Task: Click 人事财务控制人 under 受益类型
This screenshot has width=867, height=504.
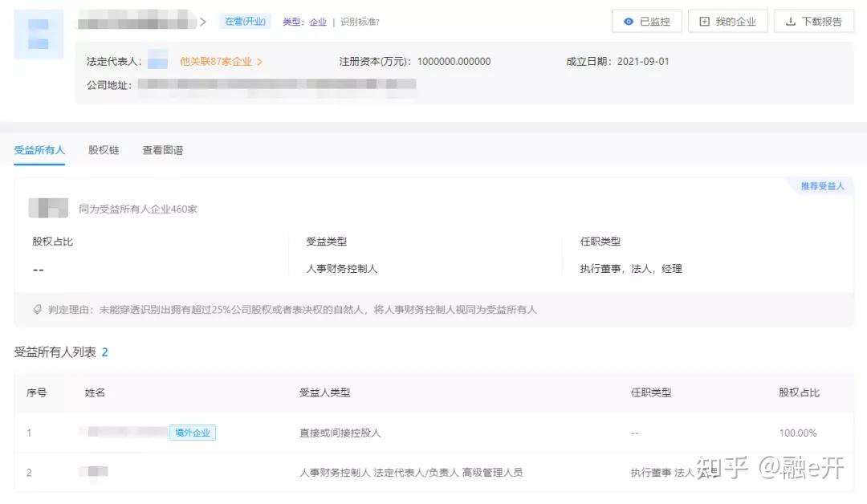Action: [342, 269]
